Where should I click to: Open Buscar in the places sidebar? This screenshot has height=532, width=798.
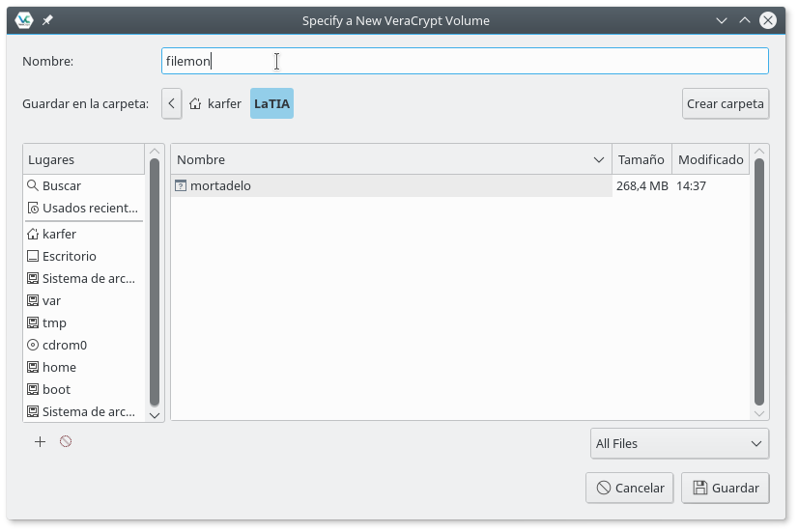point(61,185)
